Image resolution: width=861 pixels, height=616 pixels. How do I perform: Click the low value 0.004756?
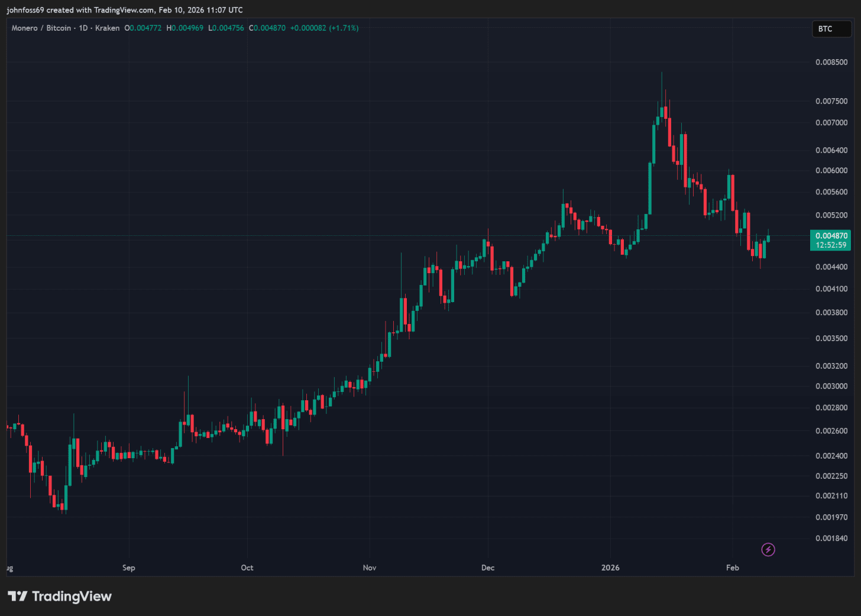[228, 28]
